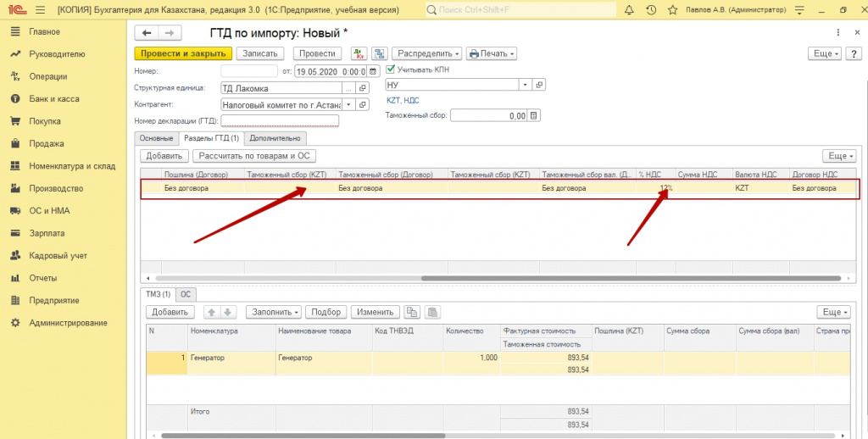Go back with the left arrow button
The height and width of the screenshot is (439, 868).
tap(147, 33)
